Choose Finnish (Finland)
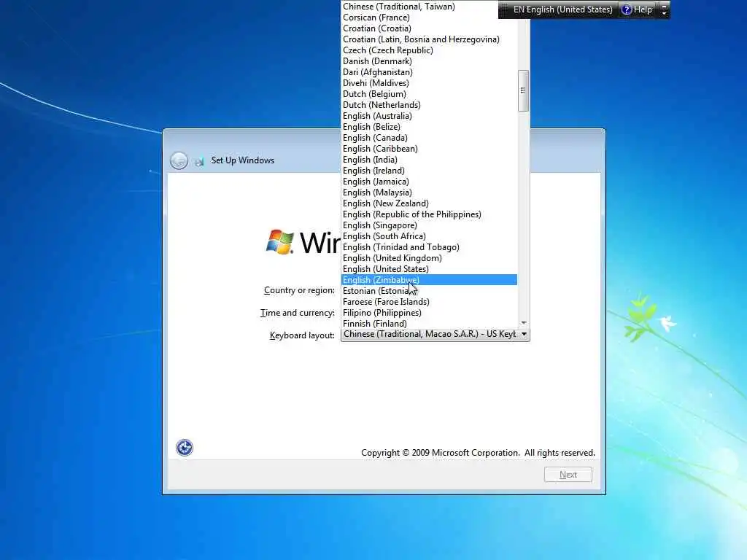This screenshot has height=560, width=747. coord(429,324)
